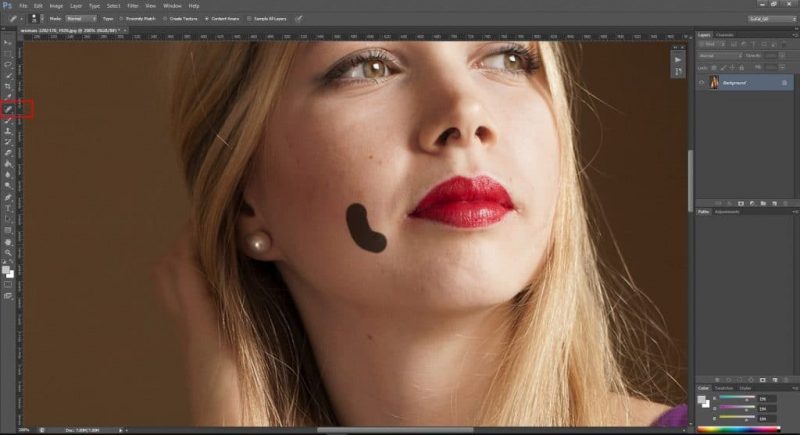
Task: Select the Rectangle shape tool
Action: (8, 231)
